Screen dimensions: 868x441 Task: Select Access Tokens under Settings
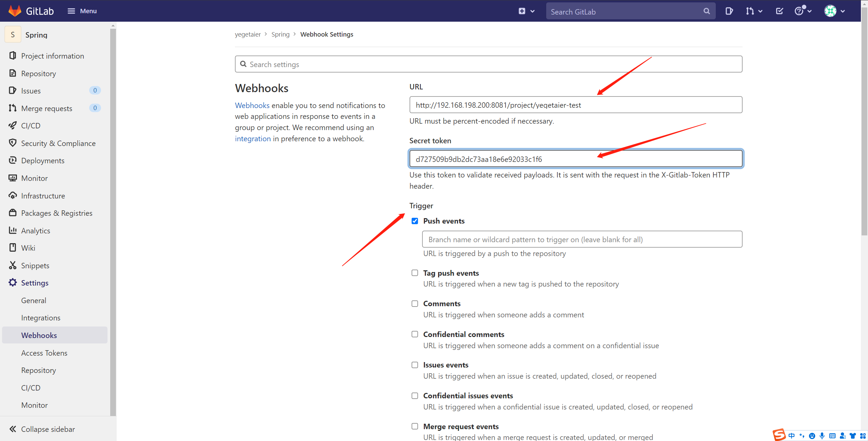[x=44, y=353]
